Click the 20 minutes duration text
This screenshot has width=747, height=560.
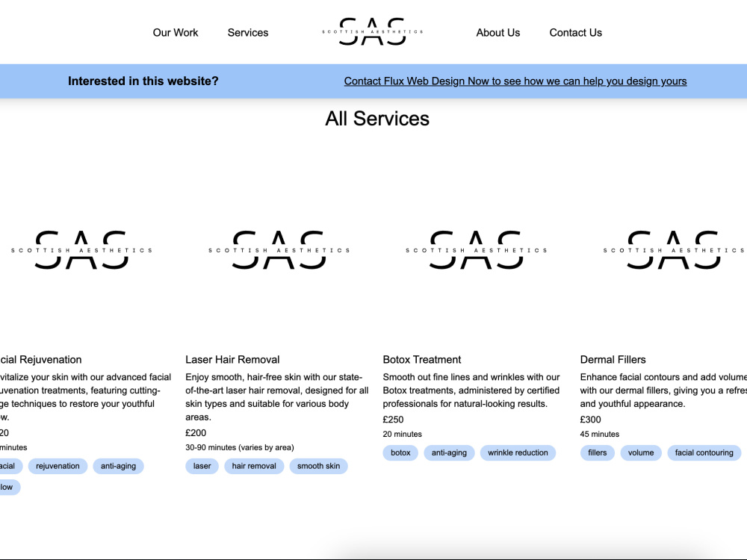click(402, 435)
